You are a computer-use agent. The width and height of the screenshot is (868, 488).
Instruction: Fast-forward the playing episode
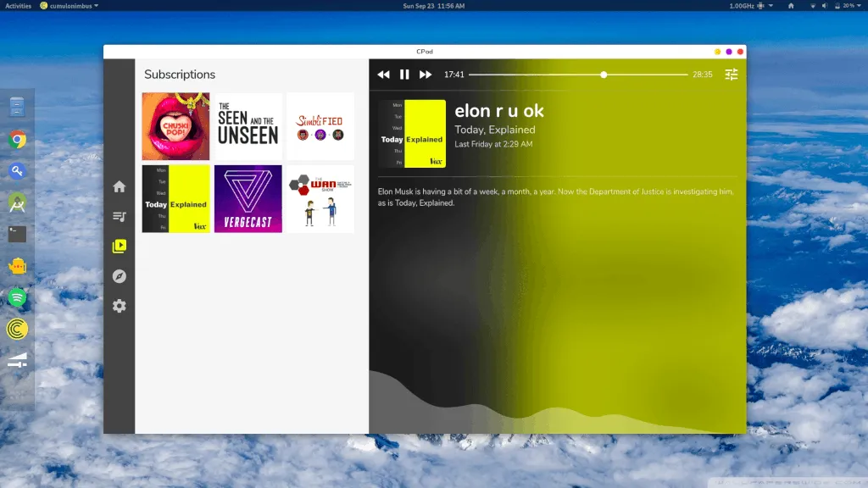426,75
